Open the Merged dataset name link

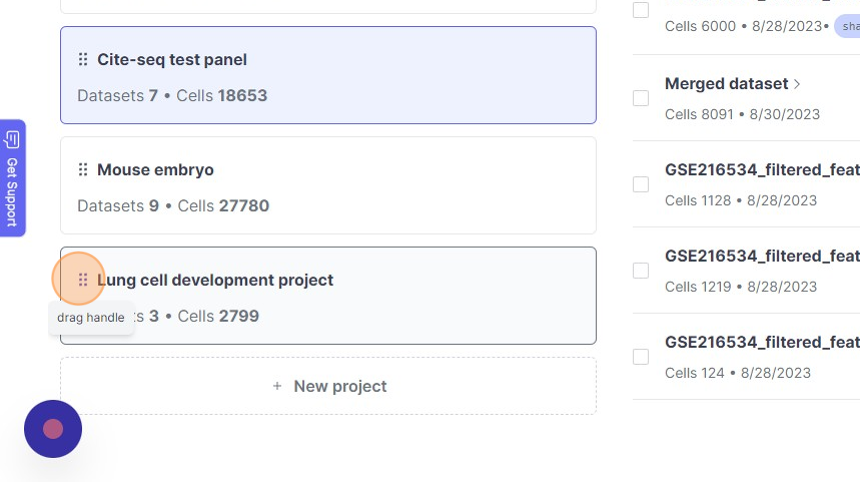point(726,84)
